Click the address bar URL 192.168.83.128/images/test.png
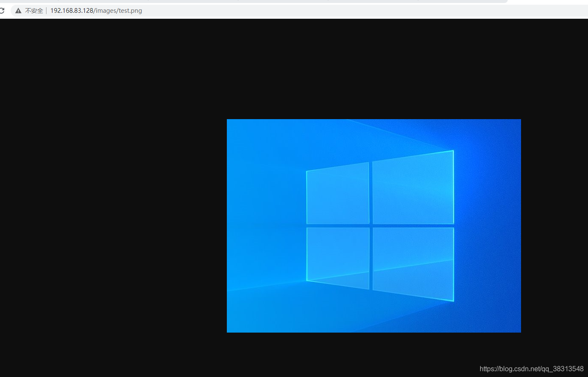 (x=96, y=11)
